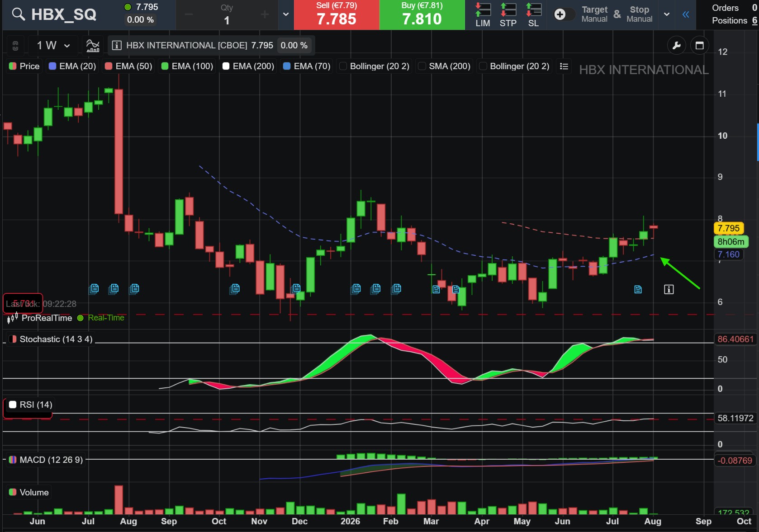
Task: Click the HBX_SQ ticker name
Action: pyautogui.click(x=64, y=14)
